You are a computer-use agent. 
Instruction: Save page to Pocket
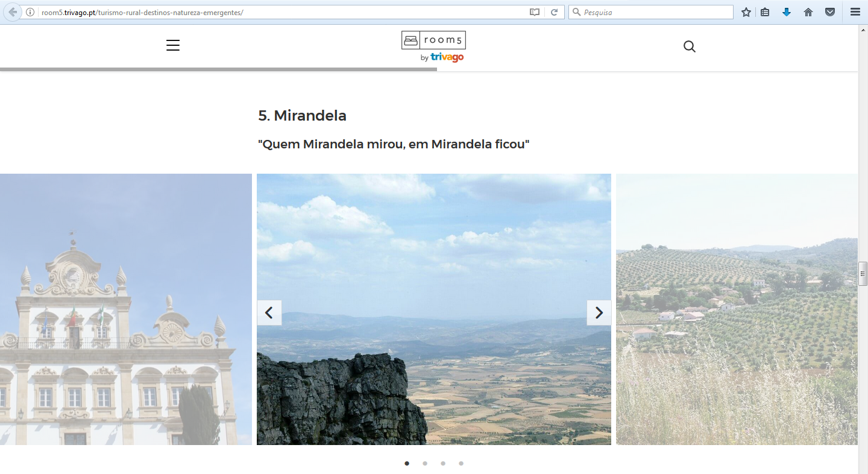(830, 12)
